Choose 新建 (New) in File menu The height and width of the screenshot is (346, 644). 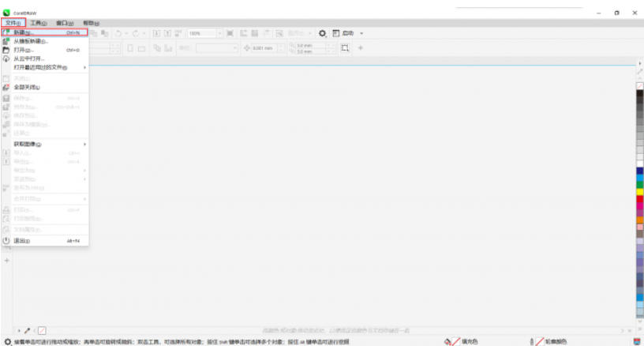coord(45,32)
